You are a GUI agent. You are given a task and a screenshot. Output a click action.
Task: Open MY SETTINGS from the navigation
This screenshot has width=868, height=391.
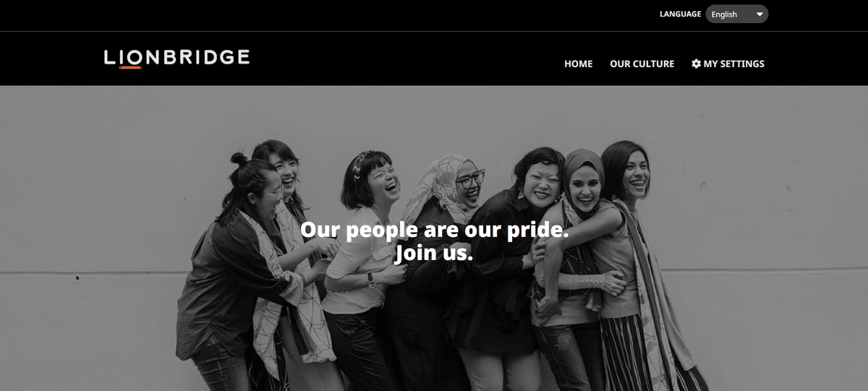pyautogui.click(x=728, y=64)
